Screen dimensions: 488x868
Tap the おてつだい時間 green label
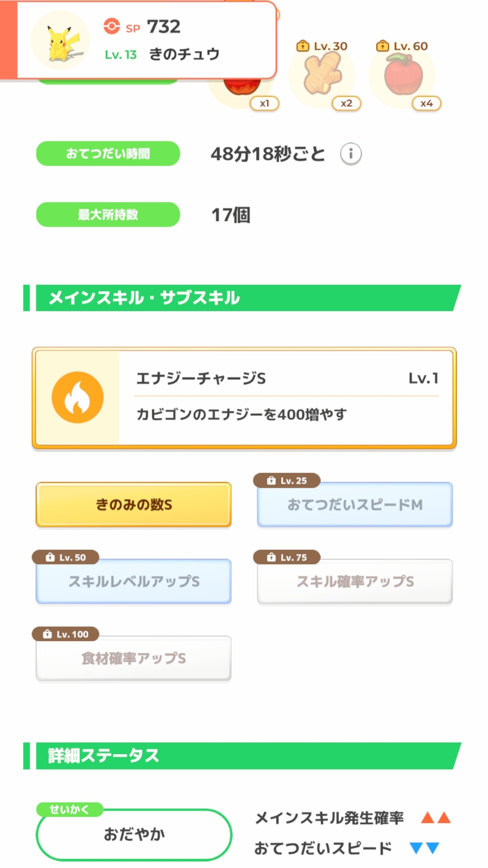[108, 154]
